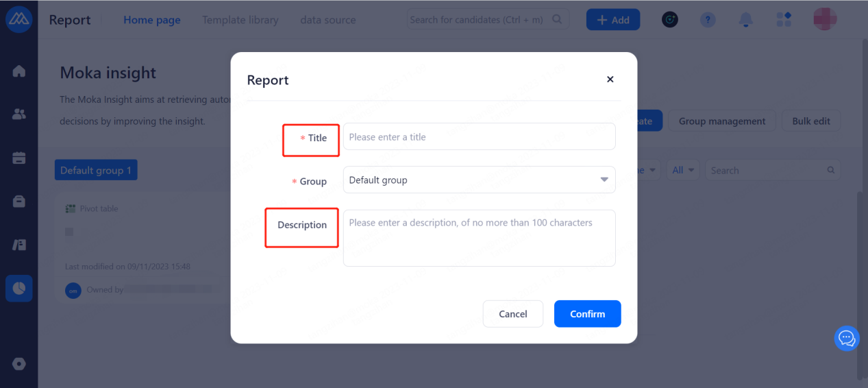This screenshot has width=868, height=388.
Task: Switch to Template library tab
Action: click(240, 20)
